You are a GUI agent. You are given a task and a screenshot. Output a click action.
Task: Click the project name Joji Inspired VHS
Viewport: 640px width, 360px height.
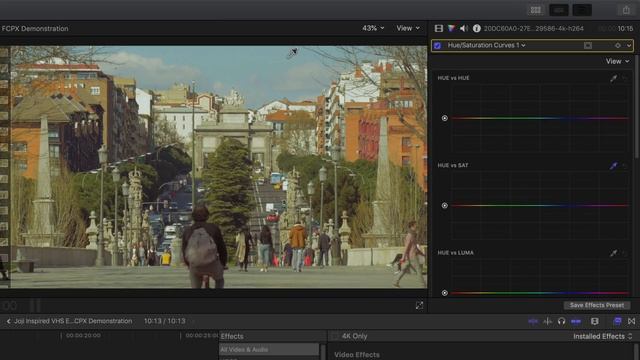click(x=73, y=321)
